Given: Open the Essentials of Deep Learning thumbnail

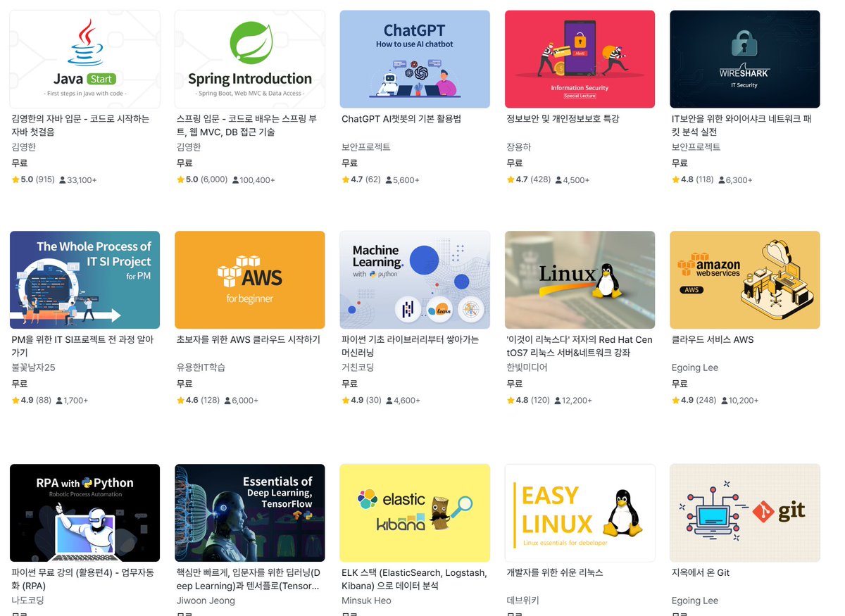Looking at the screenshot, I should coord(250,513).
